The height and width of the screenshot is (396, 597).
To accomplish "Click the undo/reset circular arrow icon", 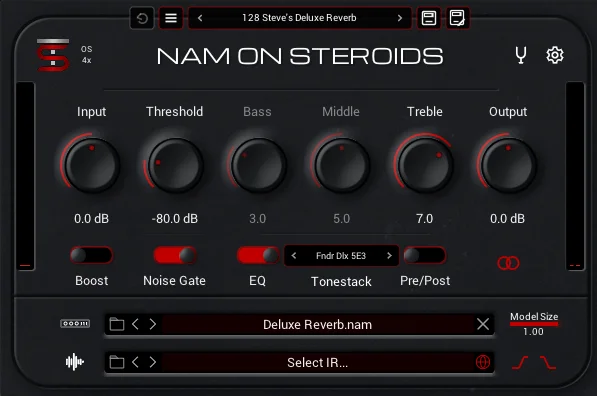I will coord(142,18).
